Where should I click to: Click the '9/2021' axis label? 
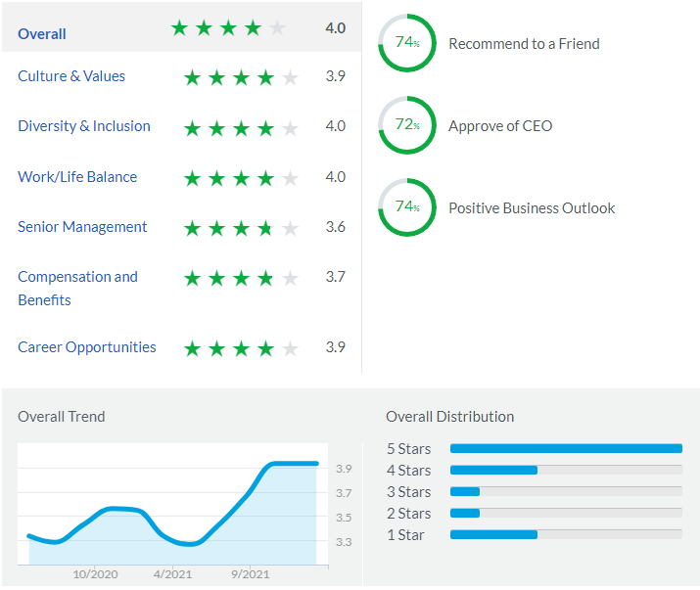pyautogui.click(x=251, y=574)
